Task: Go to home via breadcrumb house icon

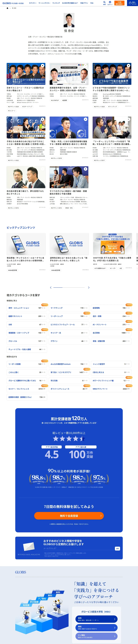Action: click(7, 8)
